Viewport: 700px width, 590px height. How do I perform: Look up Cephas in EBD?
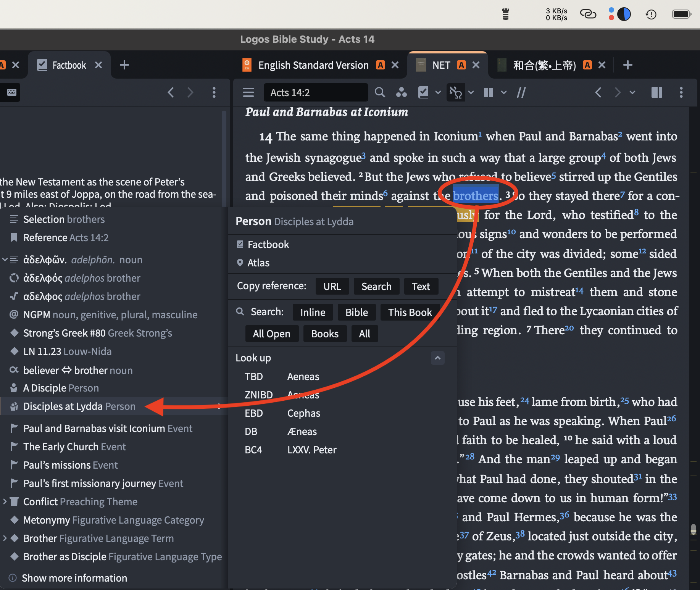304,413
